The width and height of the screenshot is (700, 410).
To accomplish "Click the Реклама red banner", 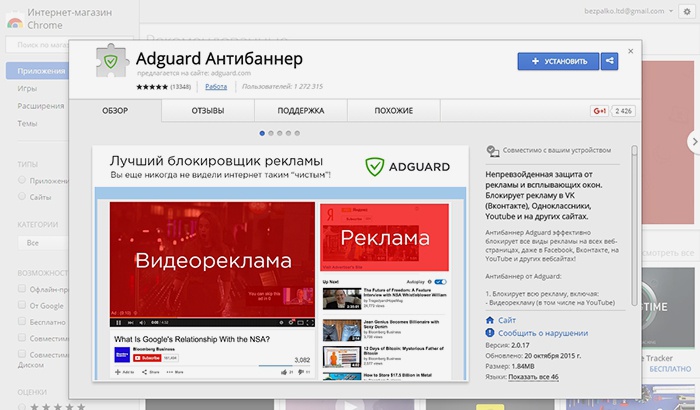I will point(384,237).
